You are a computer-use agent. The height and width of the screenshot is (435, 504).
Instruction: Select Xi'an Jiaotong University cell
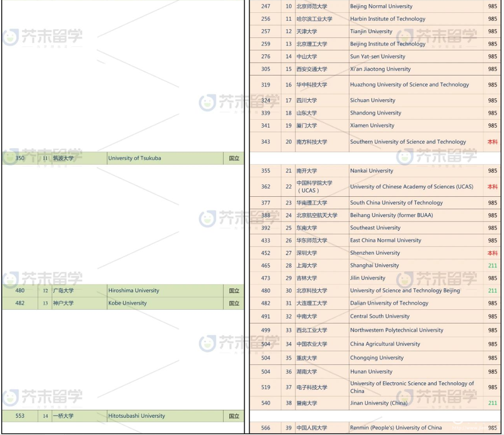(x=416, y=69)
